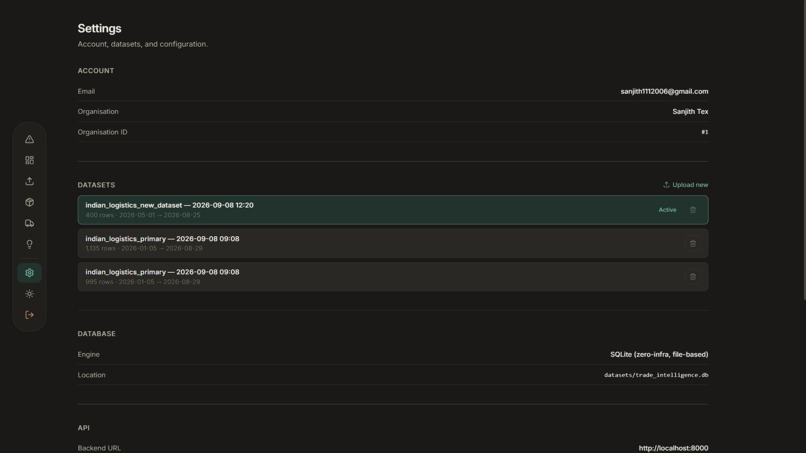Click the Upload new link
The height and width of the screenshot is (453, 806).
point(685,185)
